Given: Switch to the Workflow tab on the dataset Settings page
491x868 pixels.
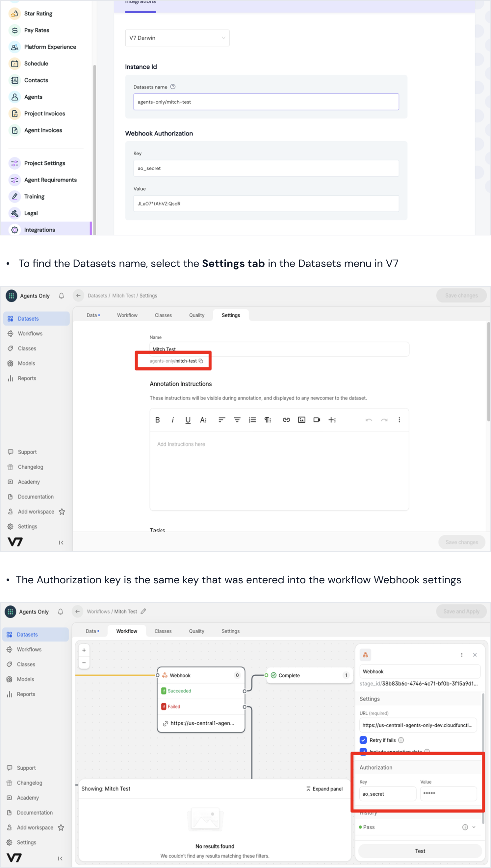Looking at the screenshot, I should click(127, 315).
